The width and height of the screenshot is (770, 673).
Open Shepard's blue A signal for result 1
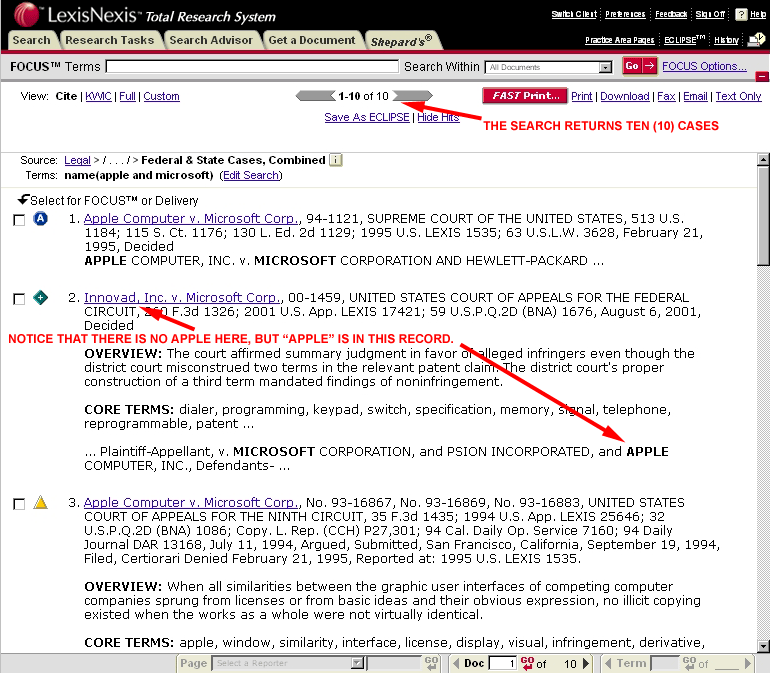click(x=40, y=218)
